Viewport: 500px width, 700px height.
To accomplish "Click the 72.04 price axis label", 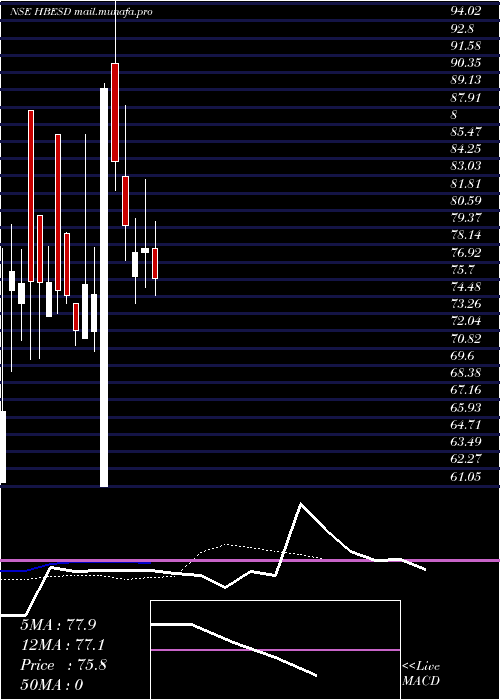I will (x=466, y=321).
